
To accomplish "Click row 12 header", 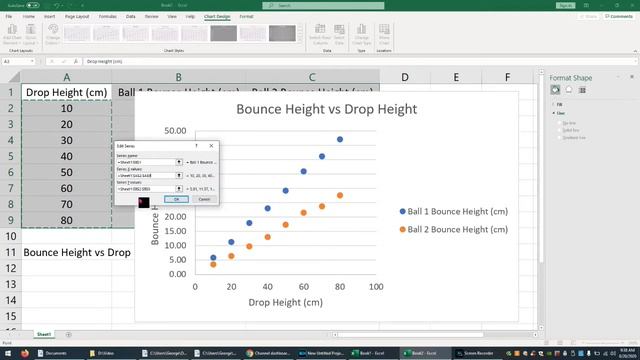I will pyautogui.click(x=11, y=268).
